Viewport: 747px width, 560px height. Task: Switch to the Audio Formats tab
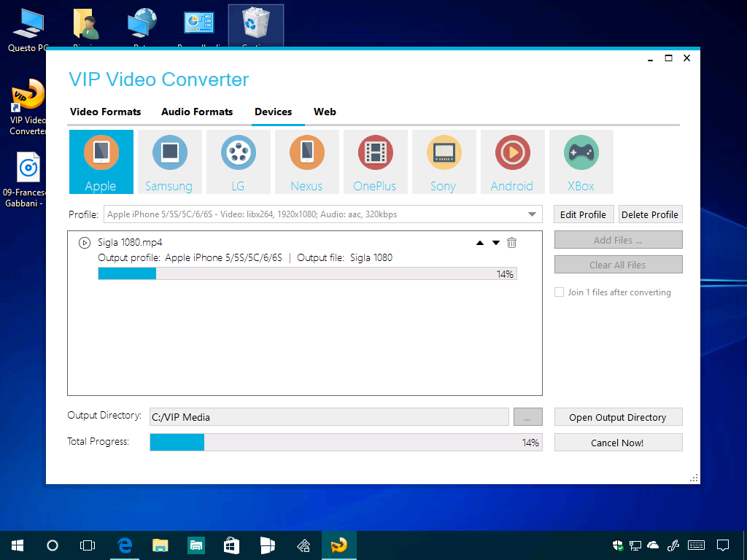[x=197, y=112]
